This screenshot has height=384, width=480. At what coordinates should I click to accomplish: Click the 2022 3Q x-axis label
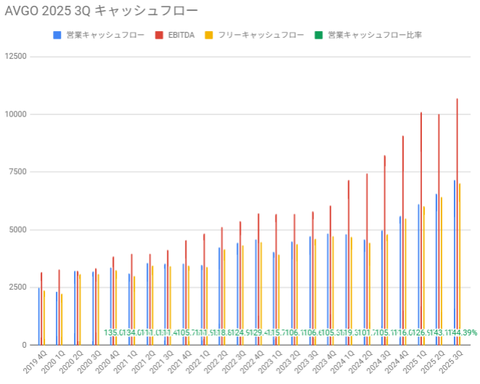tap(234, 361)
